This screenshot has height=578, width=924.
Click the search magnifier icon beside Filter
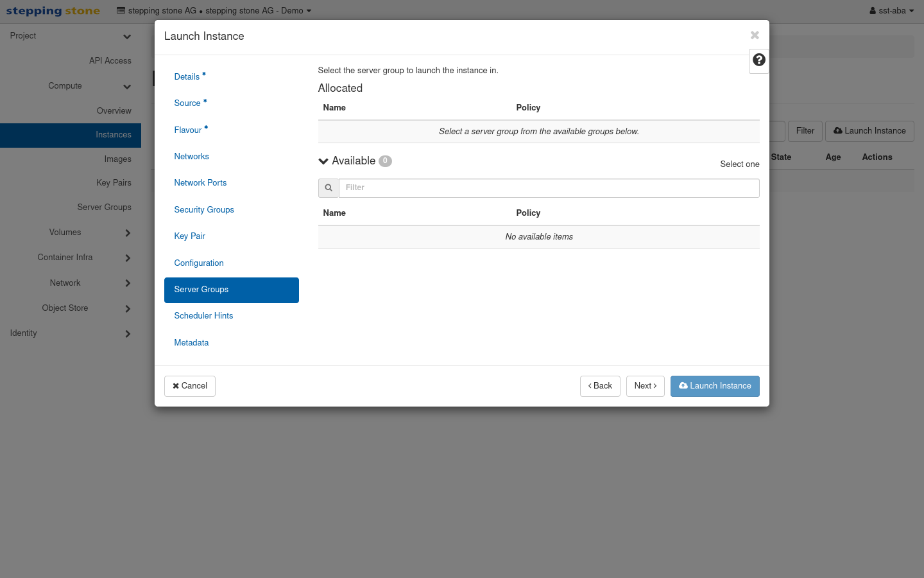pyautogui.click(x=329, y=188)
